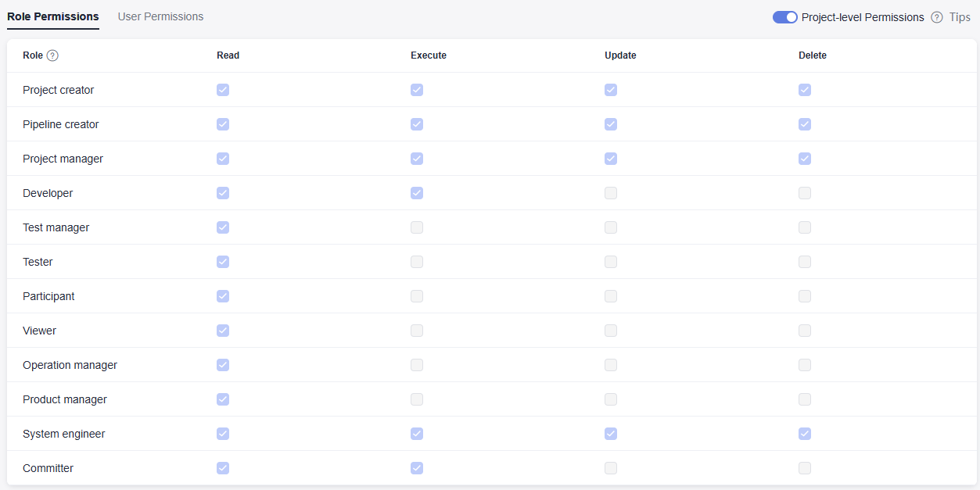Toggle the Project-level Permissions switch
Screen dimensions: 980x490
pyautogui.click(x=784, y=17)
